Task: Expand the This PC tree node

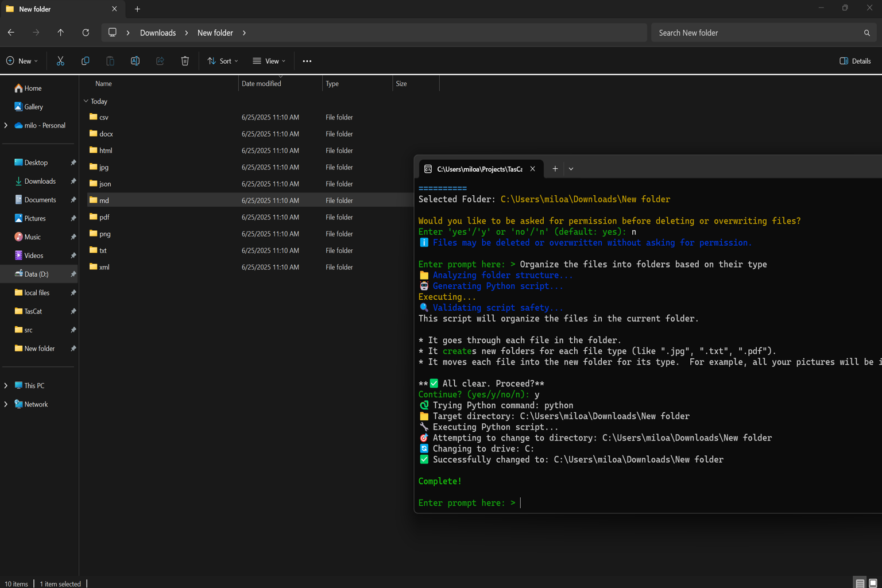Action: click(6, 385)
